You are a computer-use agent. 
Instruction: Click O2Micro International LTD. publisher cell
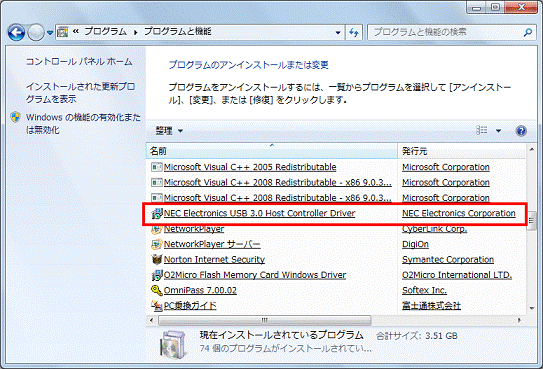(x=457, y=275)
